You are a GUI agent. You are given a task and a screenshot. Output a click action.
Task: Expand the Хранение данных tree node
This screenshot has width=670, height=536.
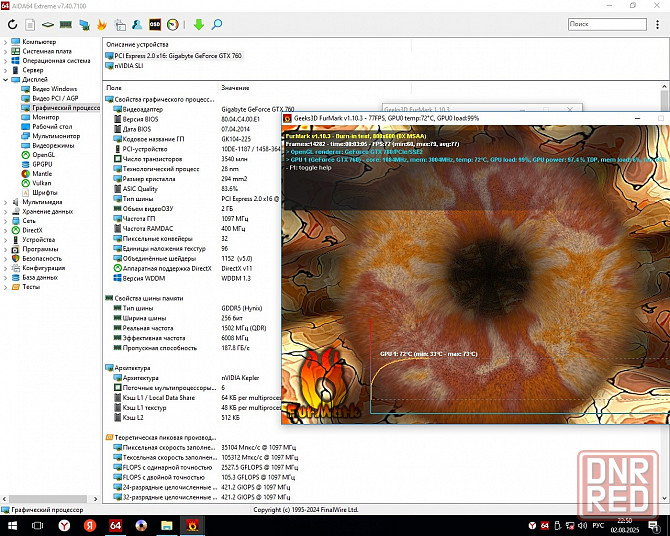coord(6,212)
